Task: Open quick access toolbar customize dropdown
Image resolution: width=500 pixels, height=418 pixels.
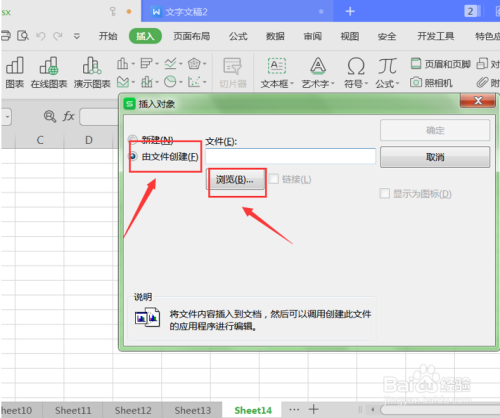Action: point(77,36)
